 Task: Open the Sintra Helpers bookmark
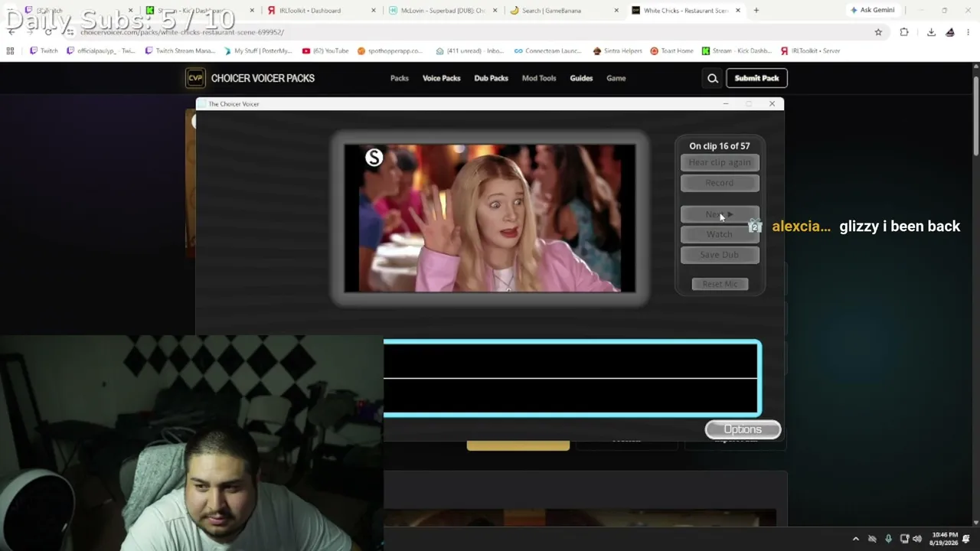[619, 51]
